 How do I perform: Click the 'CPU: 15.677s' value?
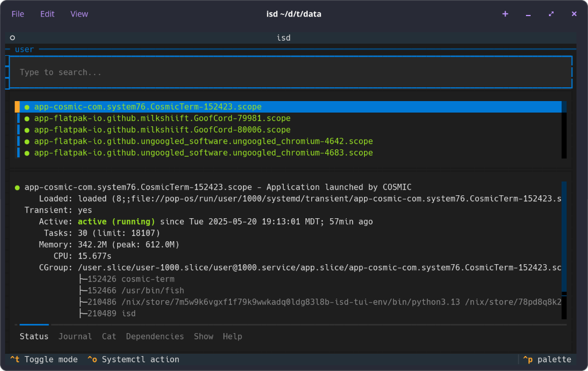pyautogui.click(x=95, y=256)
